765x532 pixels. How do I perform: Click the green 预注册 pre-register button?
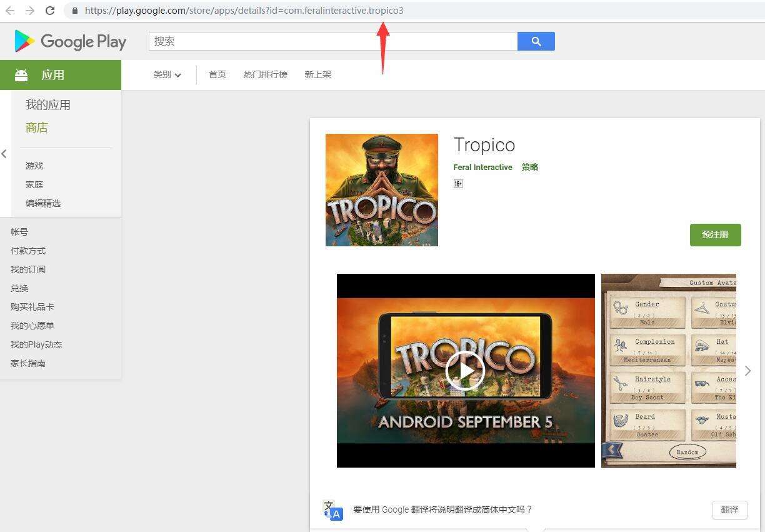tap(716, 234)
